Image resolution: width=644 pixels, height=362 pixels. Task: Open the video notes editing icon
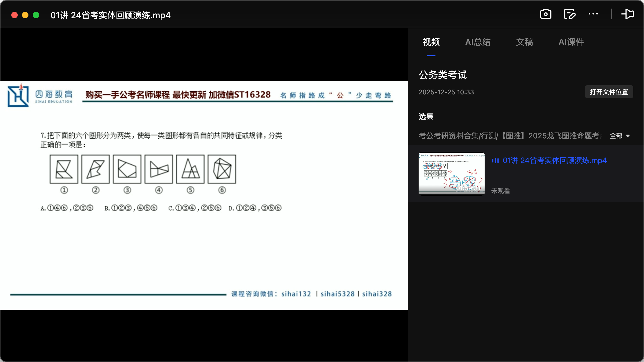(570, 14)
